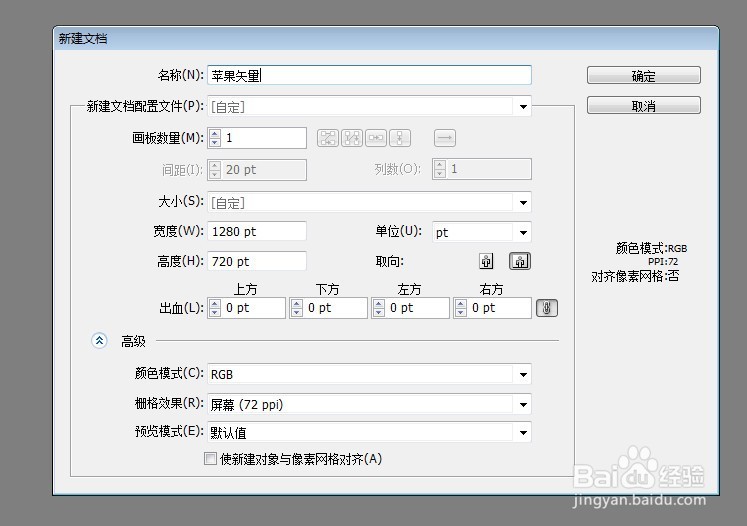Viewport: 747px width, 526px height.
Task: Click the grid by column arrangement icon
Action: point(352,138)
